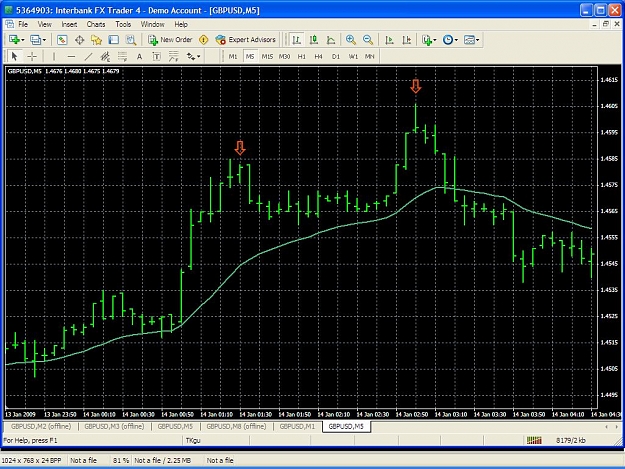Select the Fibonacci Retracement tool

click(x=122, y=57)
